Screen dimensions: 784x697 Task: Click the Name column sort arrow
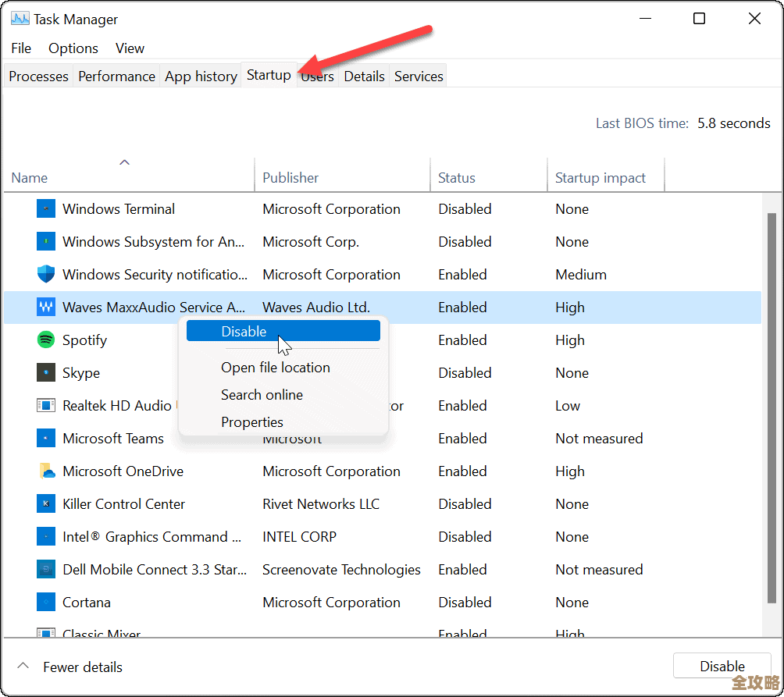click(x=124, y=162)
